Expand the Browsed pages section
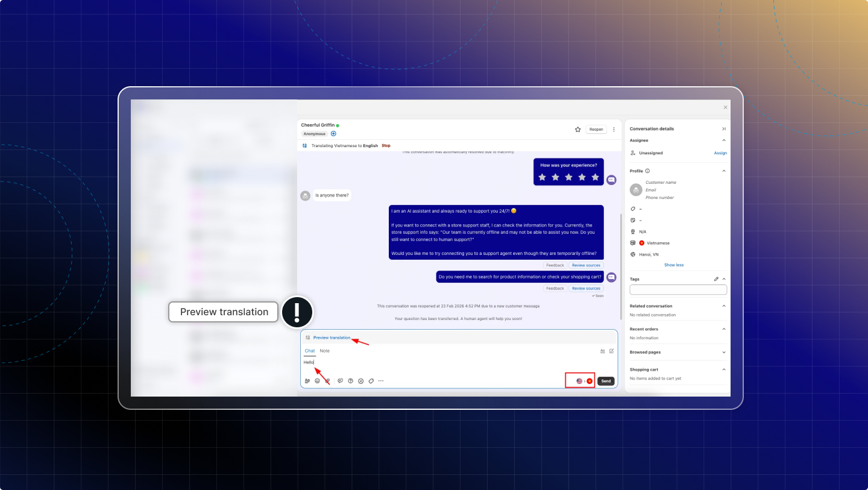Viewport: 868px width, 490px height. coord(724,353)
